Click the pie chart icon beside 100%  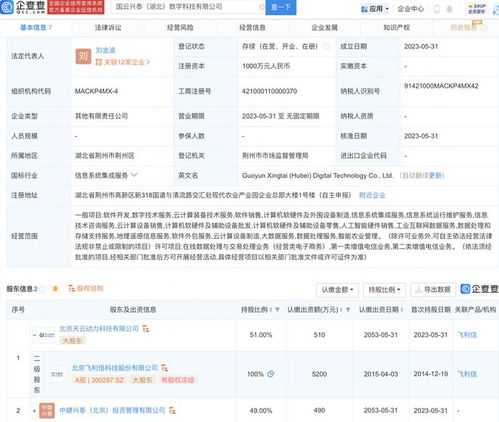tap(271, 374)
